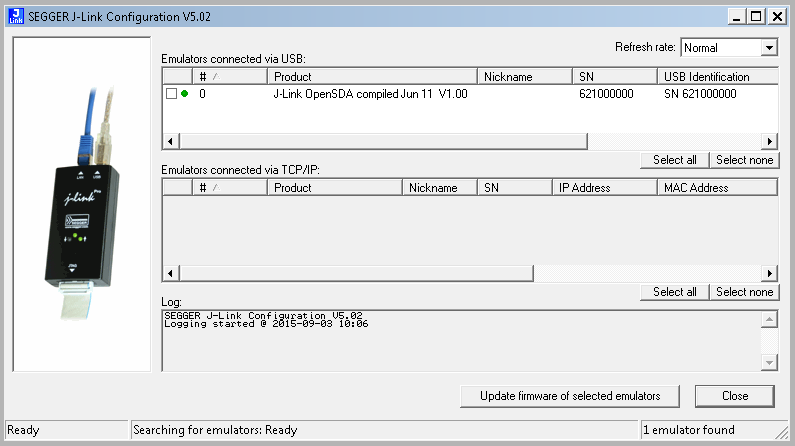Click inside the Log text area
The image size is (795, 446).
pos(461,341)
